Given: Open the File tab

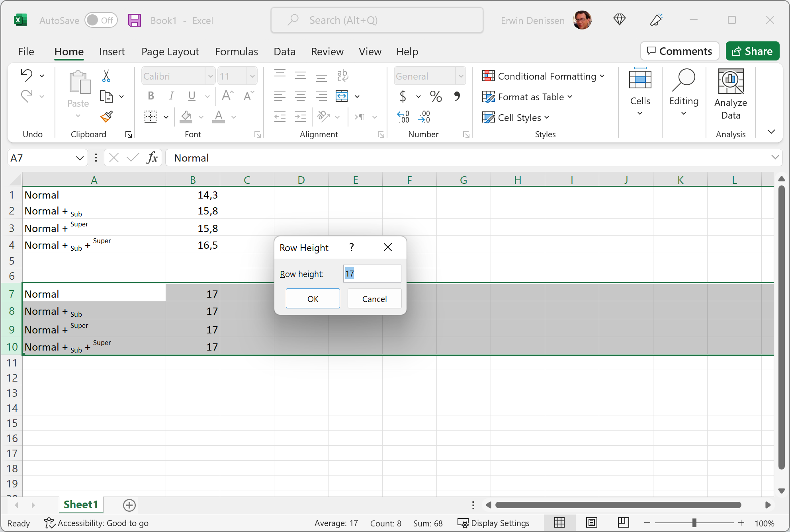Looking at the screenshot, I should point(26,52).
